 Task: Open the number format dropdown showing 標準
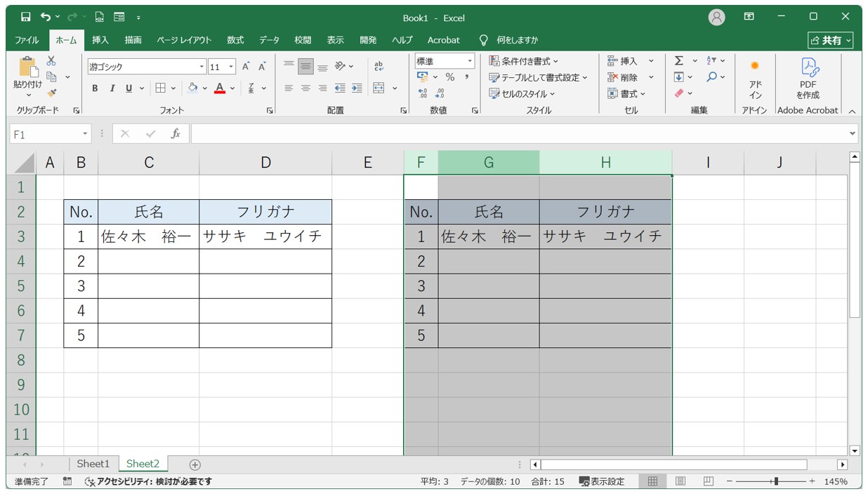(470, 61)
